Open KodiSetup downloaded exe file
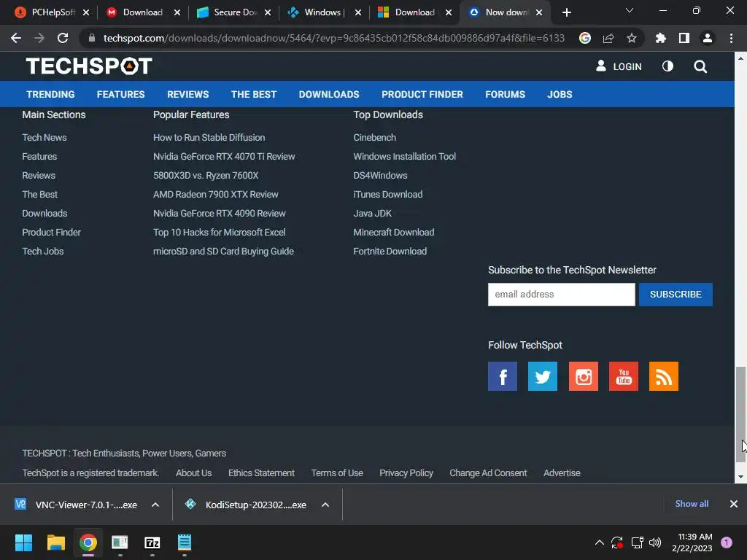This screenshot has width=747, height=560. (x=247, y=505)
